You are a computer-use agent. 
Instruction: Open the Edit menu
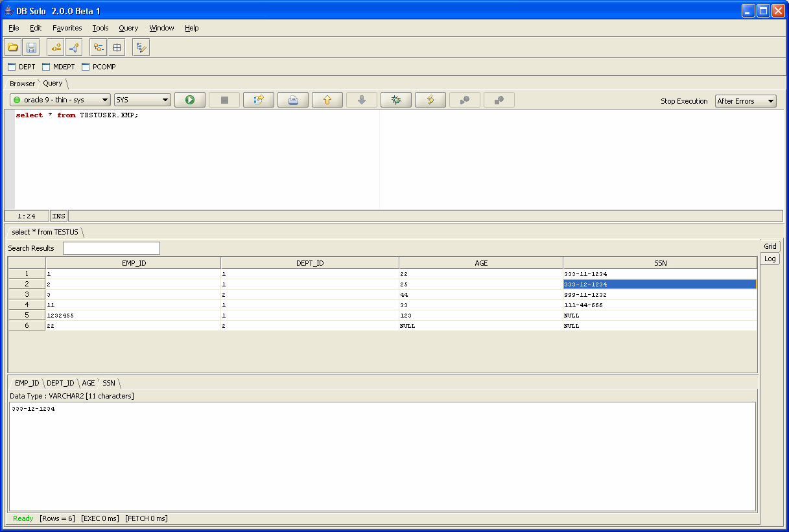point(36,28)
